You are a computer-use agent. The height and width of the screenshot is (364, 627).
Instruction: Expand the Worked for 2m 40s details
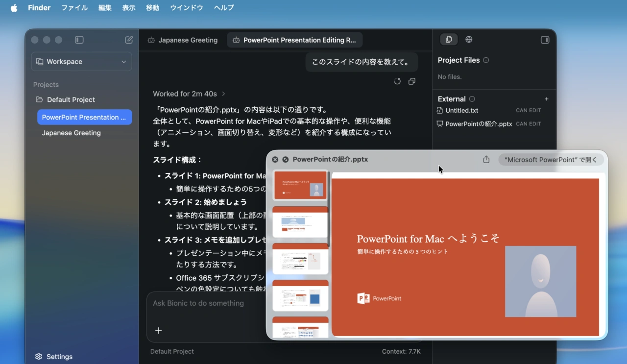189,94
